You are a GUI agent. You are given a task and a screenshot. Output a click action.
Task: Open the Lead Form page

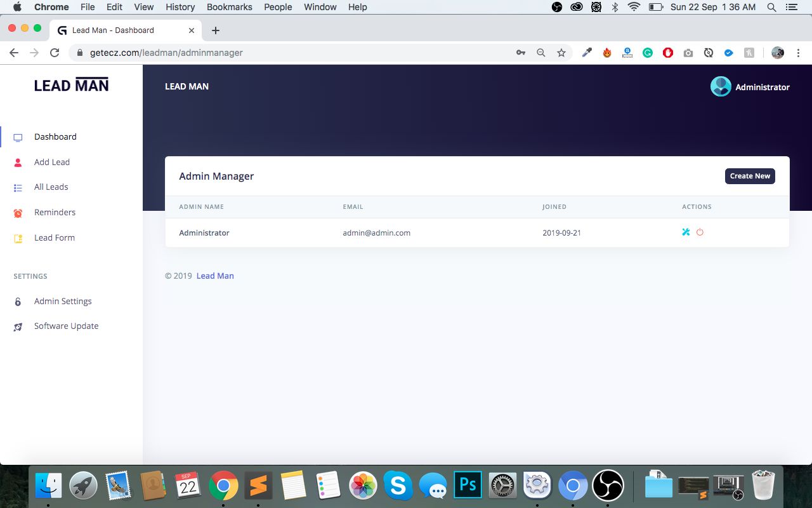[55, 237]
